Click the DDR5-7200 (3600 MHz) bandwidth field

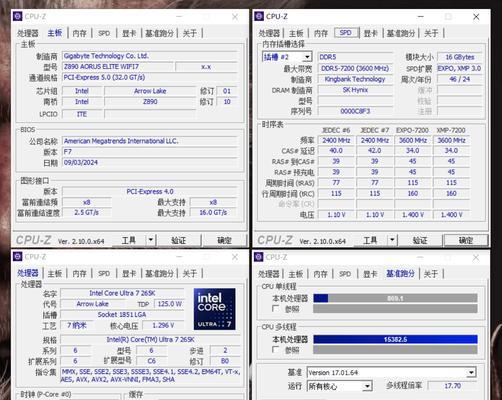point(355,68)
